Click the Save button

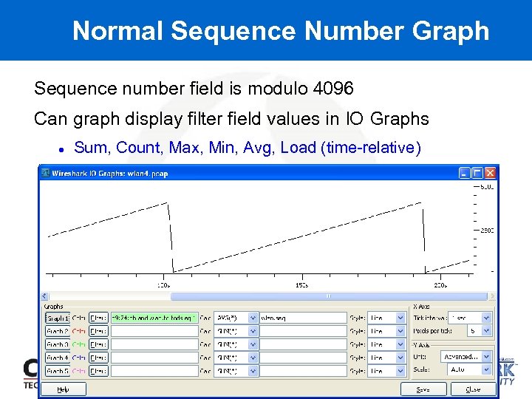coord(423,389)
